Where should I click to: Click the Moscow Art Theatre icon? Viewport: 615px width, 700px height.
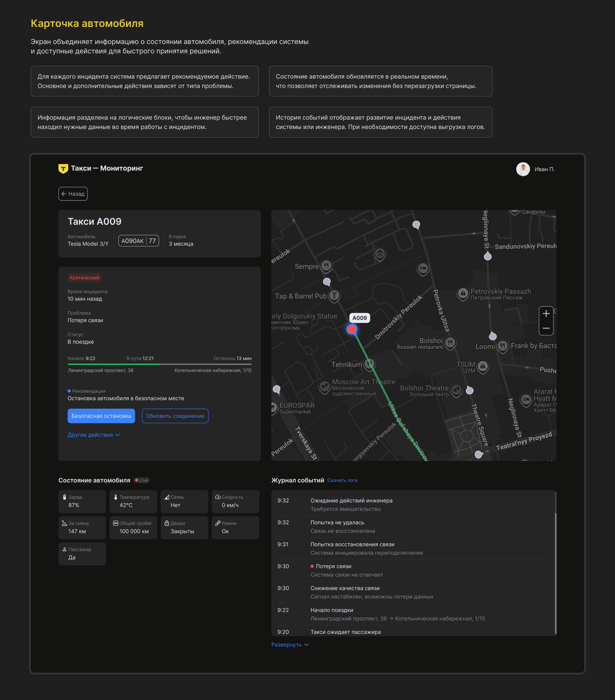pos(324,387)
